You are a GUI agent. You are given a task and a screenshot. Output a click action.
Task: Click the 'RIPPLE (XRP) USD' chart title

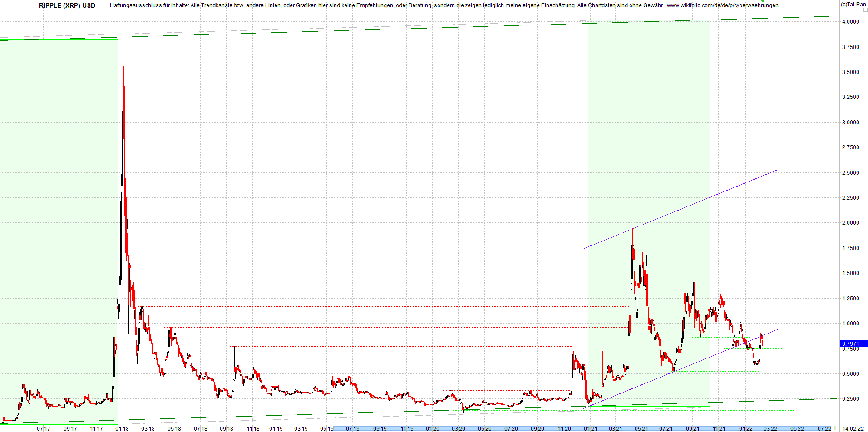pos(67,5)
